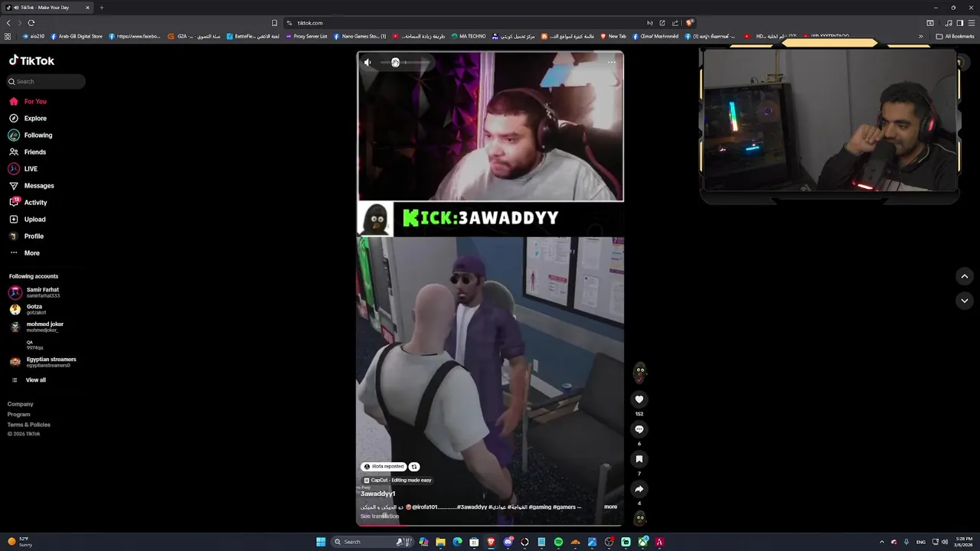
Task: Open the MA TECHNO bookmark
Action: (469, 36)
